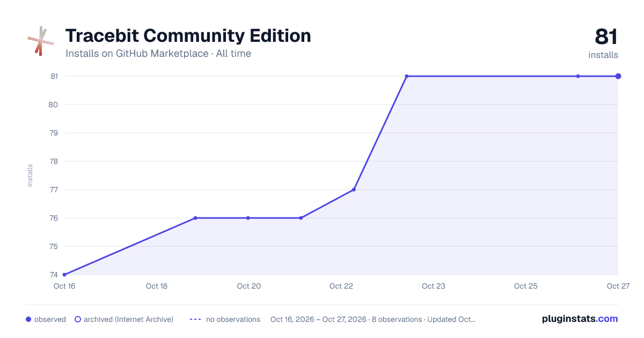Click the x-axis label Oct 18

point(157,286)
